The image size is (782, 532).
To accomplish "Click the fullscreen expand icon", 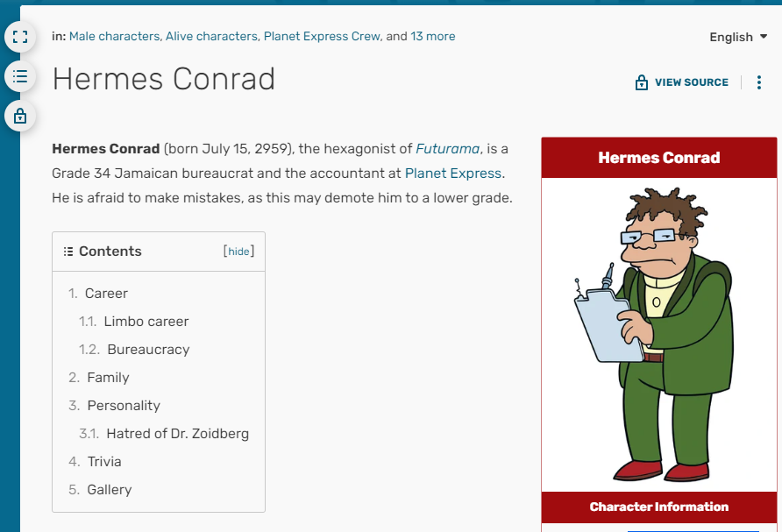I will point(20,37).
